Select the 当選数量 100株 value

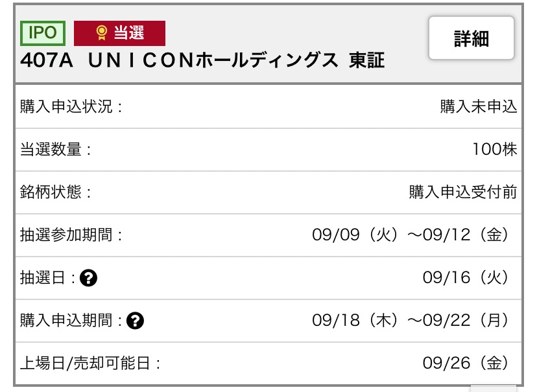[495, 149]
